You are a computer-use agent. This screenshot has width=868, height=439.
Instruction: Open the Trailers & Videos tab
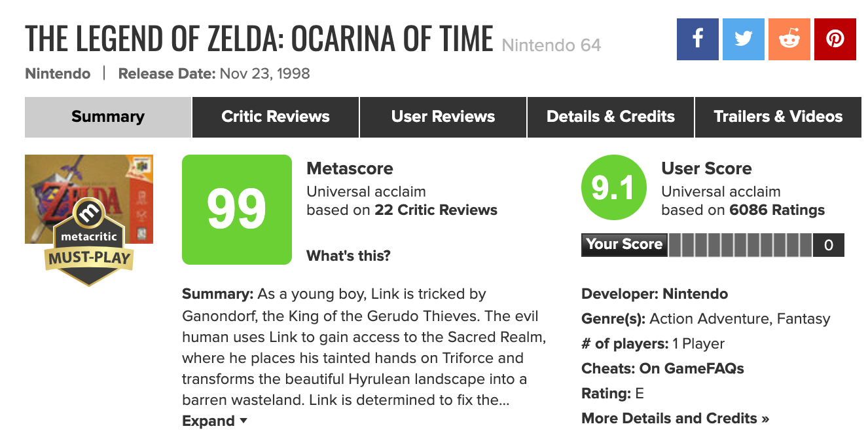point(778,117)
